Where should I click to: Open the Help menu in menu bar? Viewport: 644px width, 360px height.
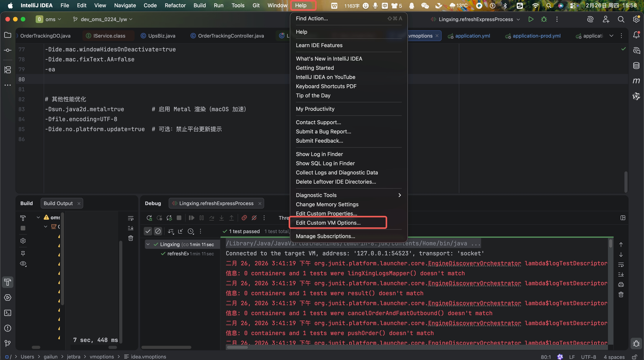point(301,5)
